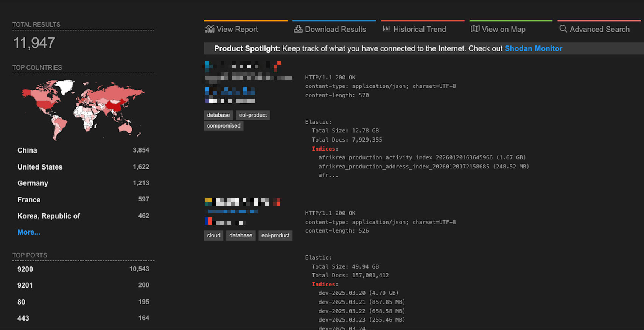Click the 'Total Docs: 7,929,355' line
This screenshot has height=330, width=644.
click(347, 140)
